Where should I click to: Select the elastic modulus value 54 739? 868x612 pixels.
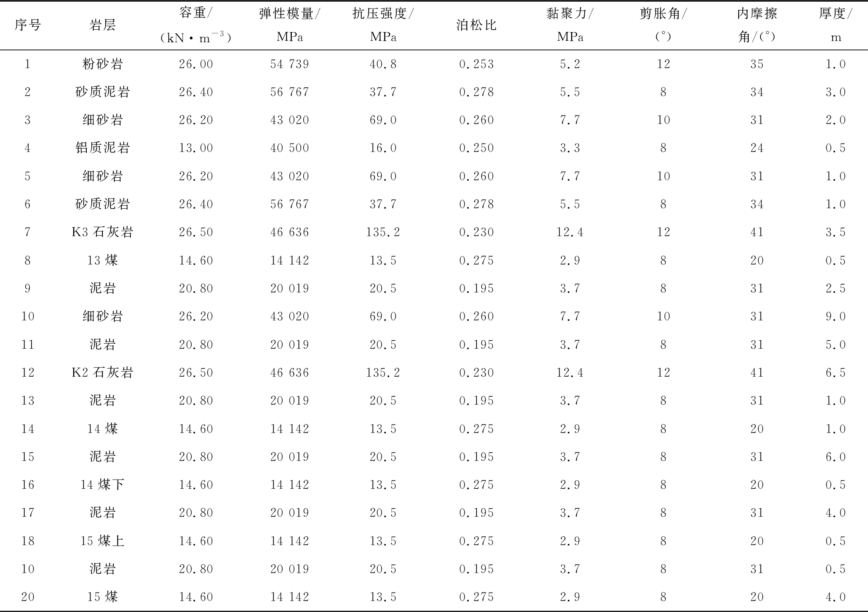point(290,64)
